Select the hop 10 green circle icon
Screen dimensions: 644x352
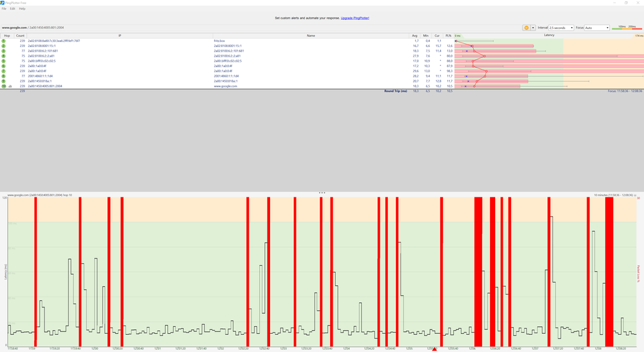click(x=4, y=86)
